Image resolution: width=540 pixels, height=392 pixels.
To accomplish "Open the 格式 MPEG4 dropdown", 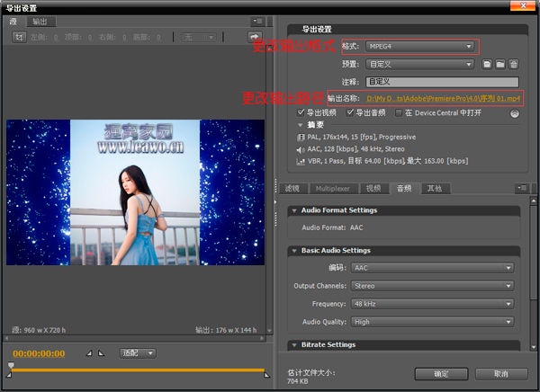I will coord(419,46).
